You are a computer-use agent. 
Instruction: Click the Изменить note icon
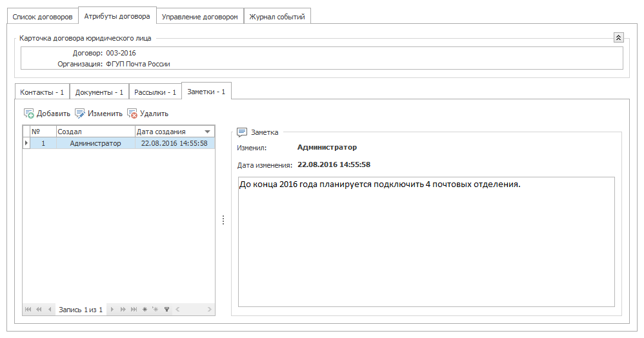click(x=79, y=114)
